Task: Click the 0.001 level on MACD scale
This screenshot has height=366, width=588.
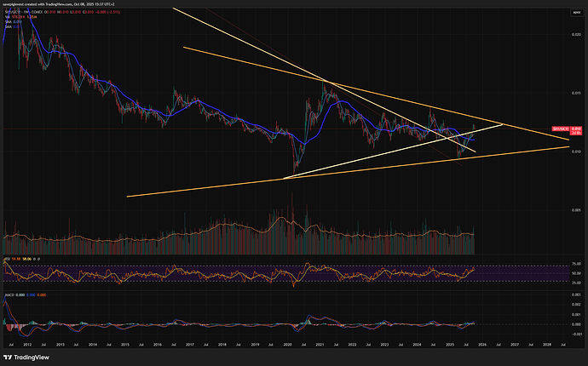Action: [x=576, y=313]
